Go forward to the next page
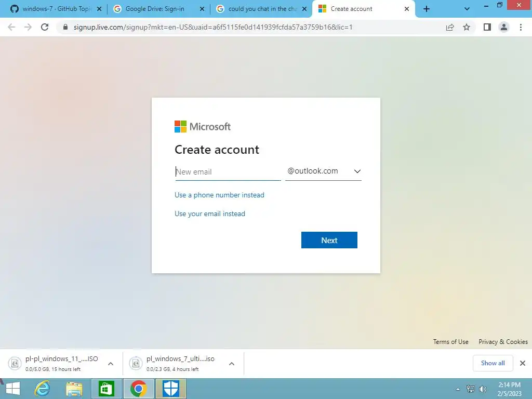Screen dimensions: 532x399 pos(28,27)
